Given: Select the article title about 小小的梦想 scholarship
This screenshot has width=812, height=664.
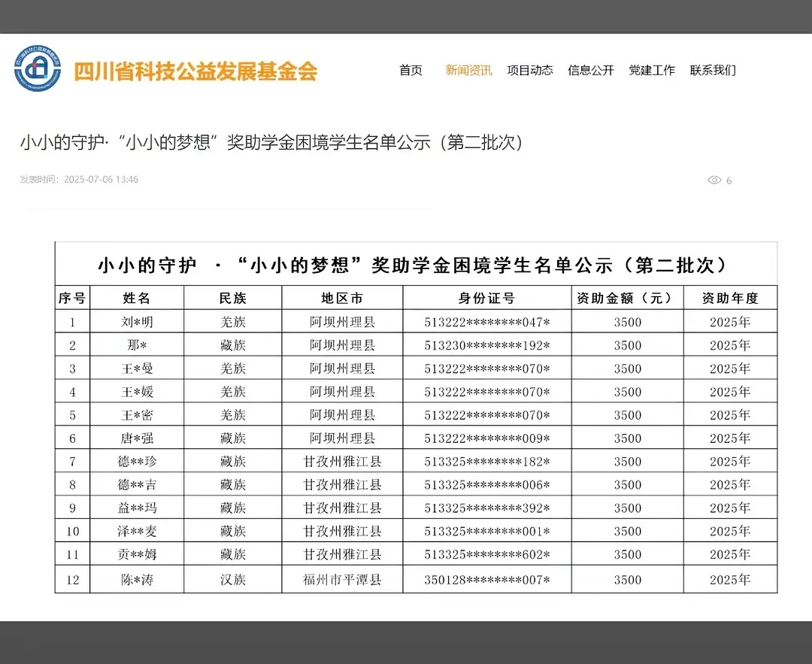Looking at the screenshot, I should point(273,143).
